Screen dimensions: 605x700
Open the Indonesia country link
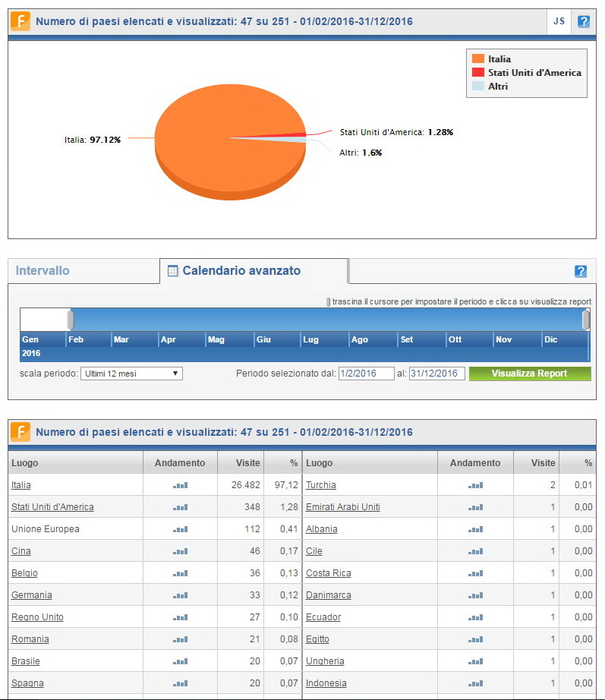[326, 683]
